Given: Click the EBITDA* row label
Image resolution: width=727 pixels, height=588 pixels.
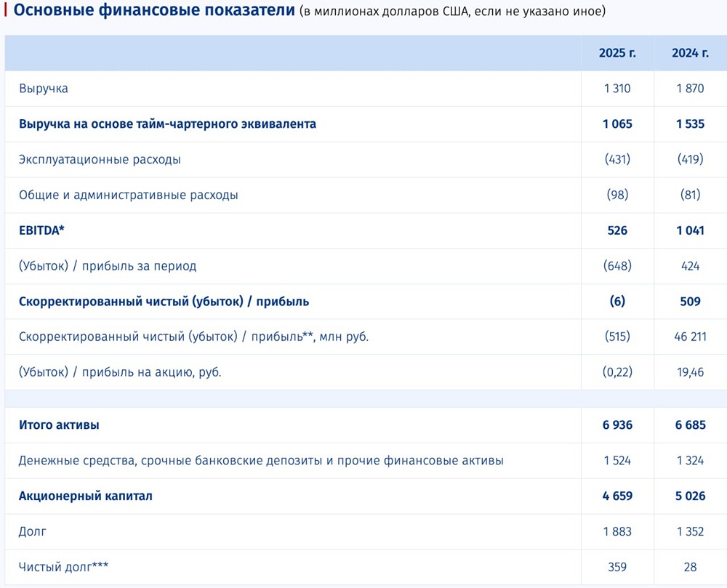Looking at the screenshot, I should click(36, 230).
